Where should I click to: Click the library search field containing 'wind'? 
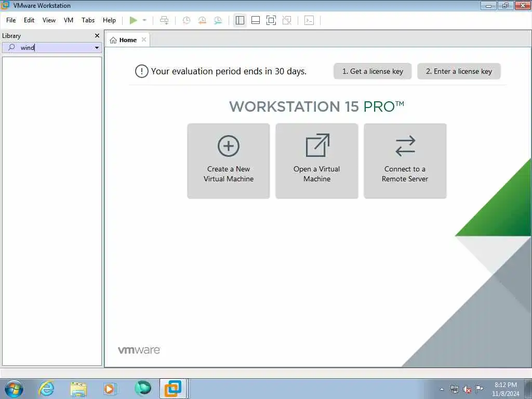click(x=52, y=47)
